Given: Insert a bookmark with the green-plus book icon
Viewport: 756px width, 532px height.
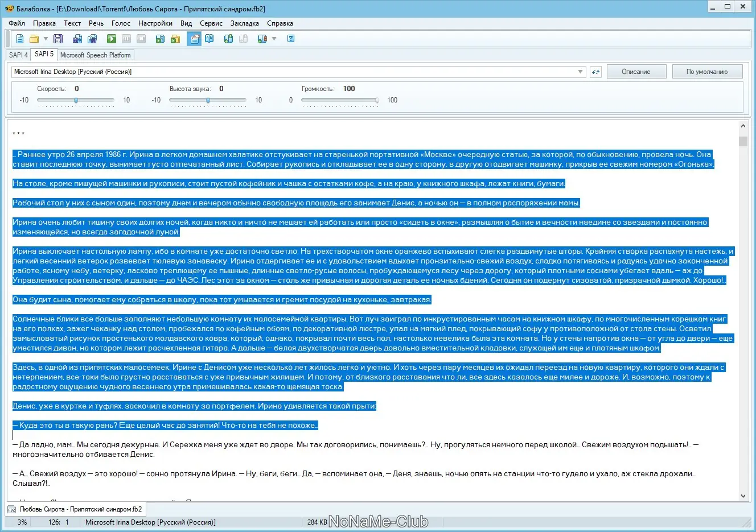Looking at the screenshot, I should 228,39.
